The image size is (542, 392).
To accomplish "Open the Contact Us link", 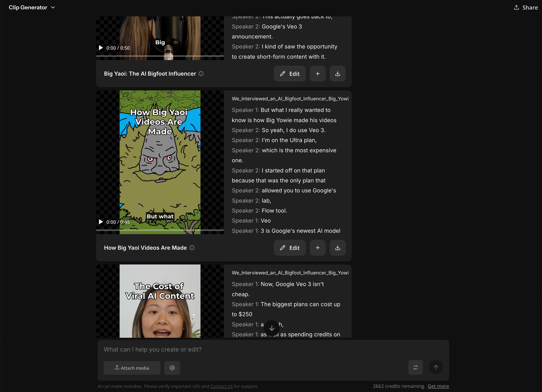I will tap(221, 386).
